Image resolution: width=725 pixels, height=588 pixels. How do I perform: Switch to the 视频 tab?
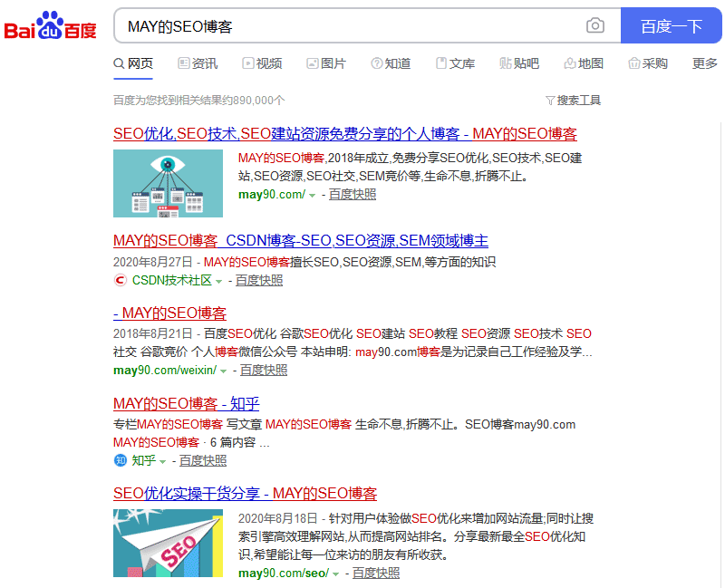262,63
